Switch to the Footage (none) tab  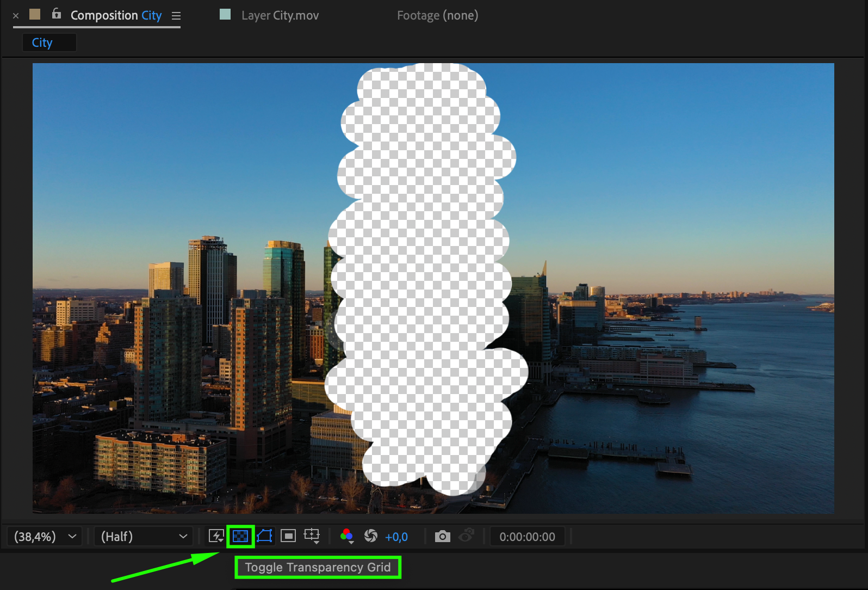pos(438,15)
